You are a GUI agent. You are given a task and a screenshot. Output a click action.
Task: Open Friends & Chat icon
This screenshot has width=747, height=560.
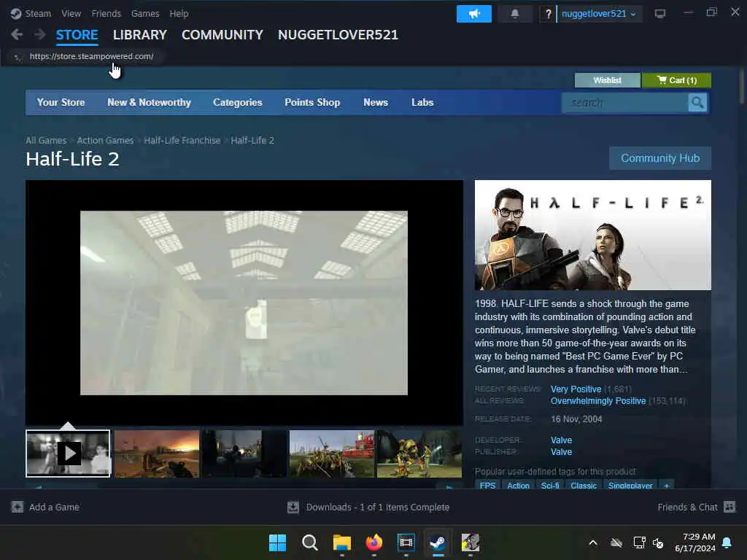[x=729, y=507]
